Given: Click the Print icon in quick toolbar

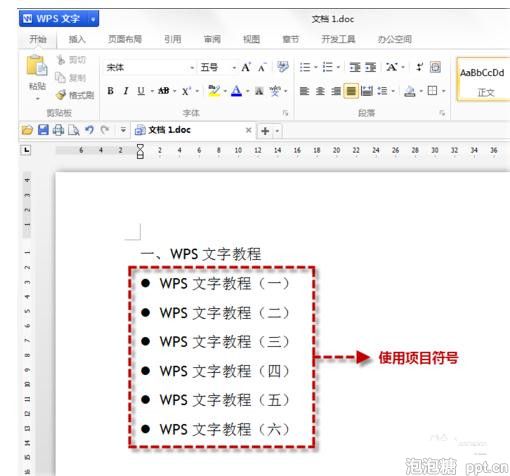Looking at the screenshot, I should 58,130.
